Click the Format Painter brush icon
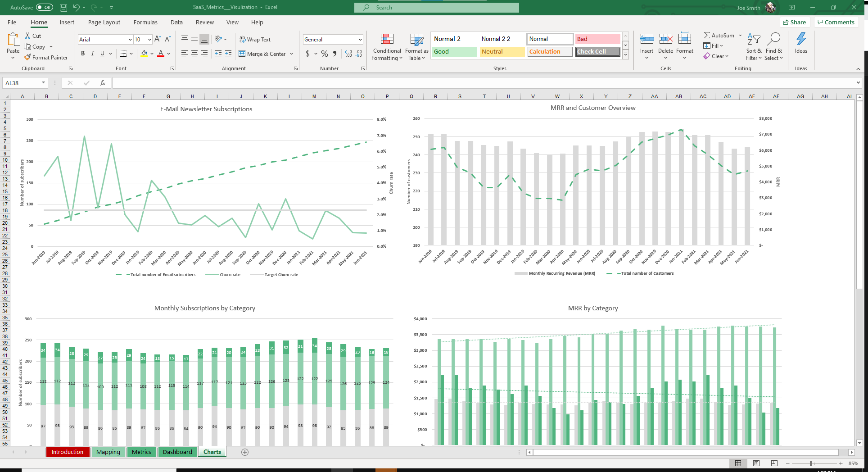 coord(28,58)
